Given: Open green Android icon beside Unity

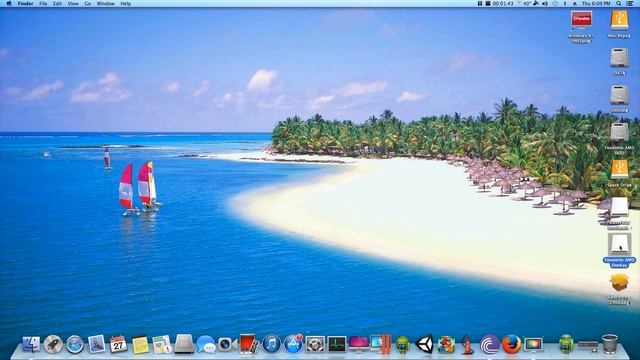Looking at the screenshot, I should click(402, 344).
